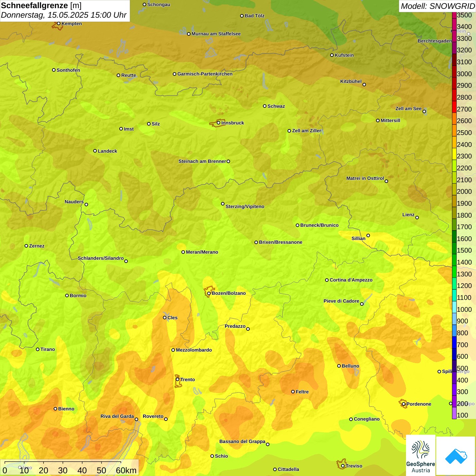
Task: Click the 2700 red legend swatch
Action: (x=454, y=107)
